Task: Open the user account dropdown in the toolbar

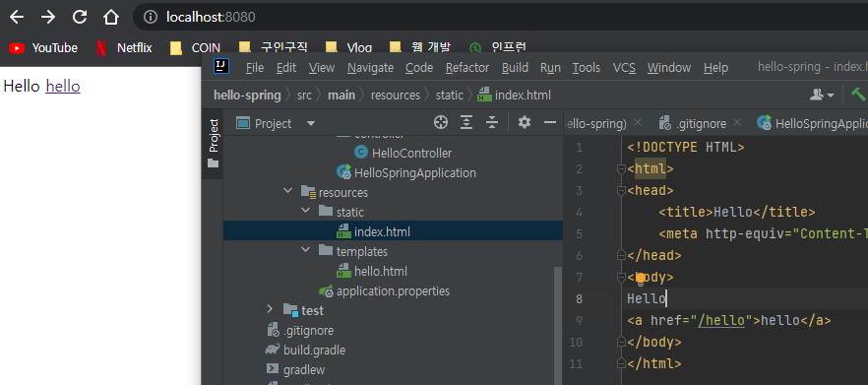Action: point(822,95)
